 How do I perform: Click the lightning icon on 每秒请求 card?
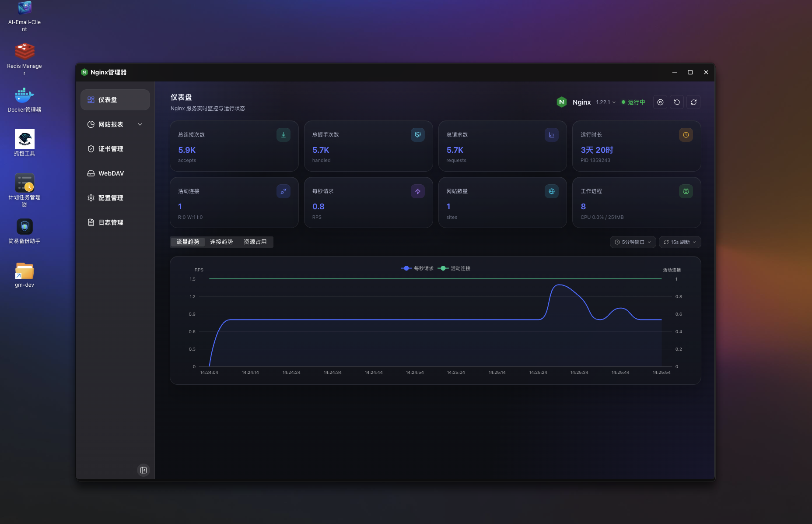coord(418,191)
